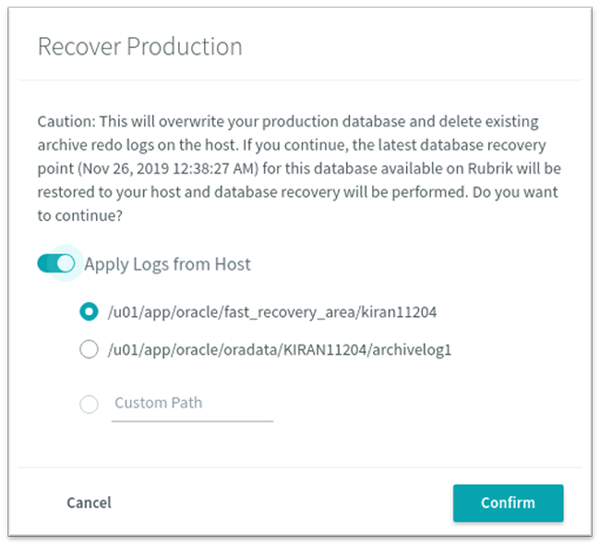Cancel the Recover Production dialog
This screenshot has width=600, height=546.
click(89, 503)
